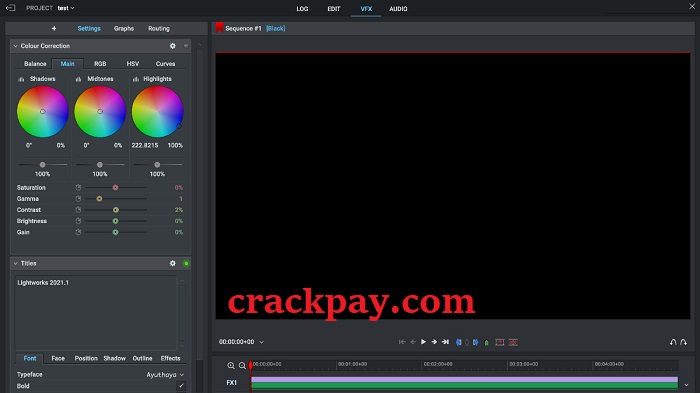
Task: Select the Curves colour tab
Action: (165, 64)
